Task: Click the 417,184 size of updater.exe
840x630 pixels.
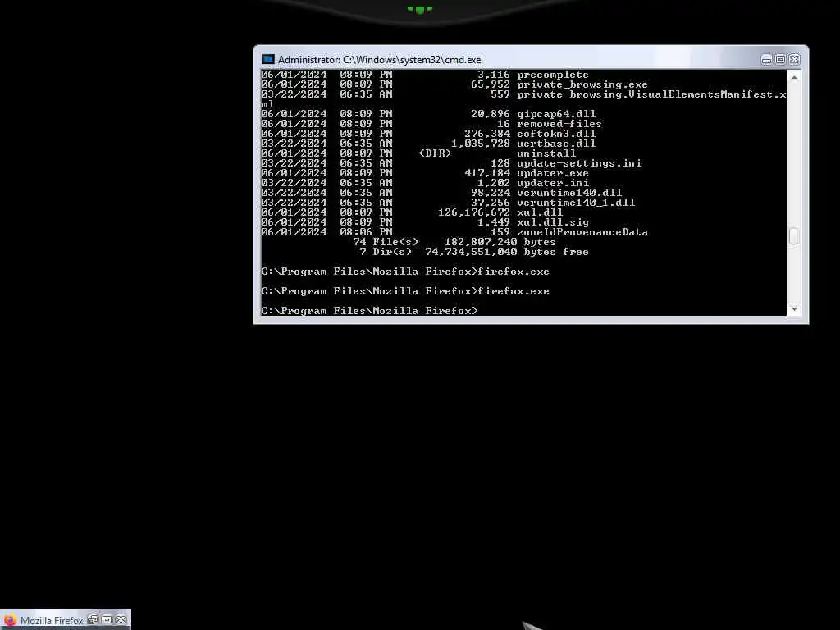Action: click(486, 173)
